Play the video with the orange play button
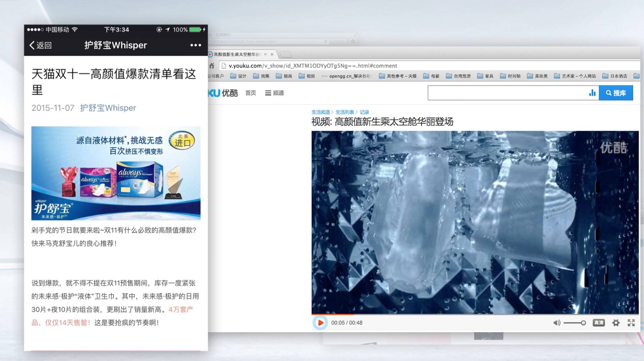Screen dimensions: 644x361 point(320,323)
